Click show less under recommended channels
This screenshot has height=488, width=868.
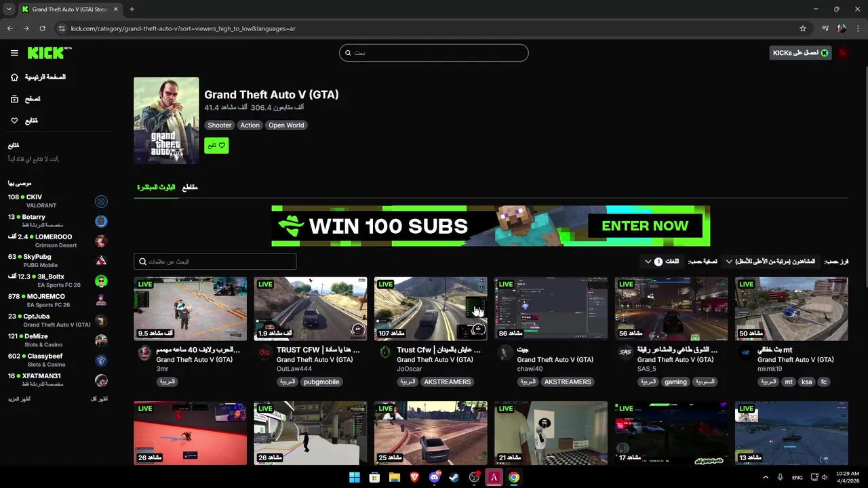[x=99, y=399]
